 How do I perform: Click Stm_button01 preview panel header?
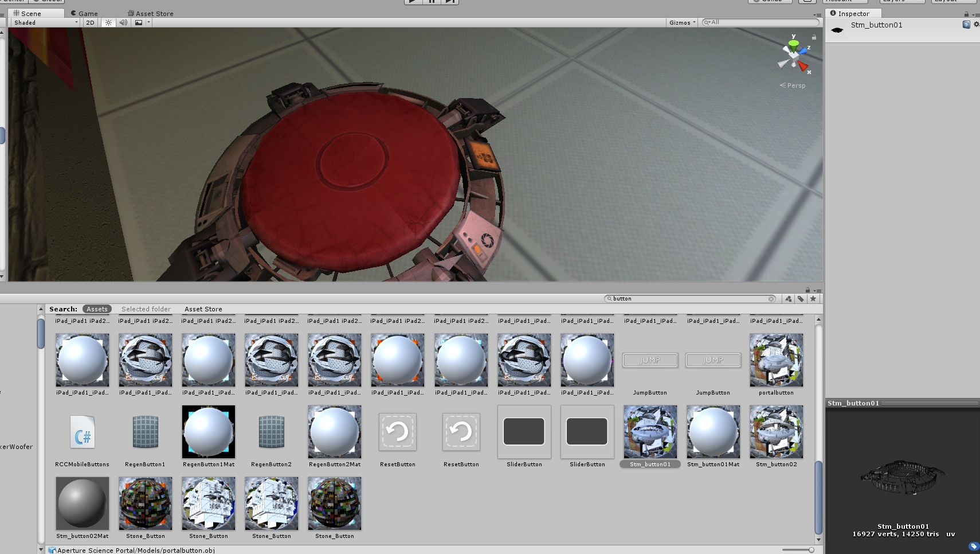click(903, 403)
